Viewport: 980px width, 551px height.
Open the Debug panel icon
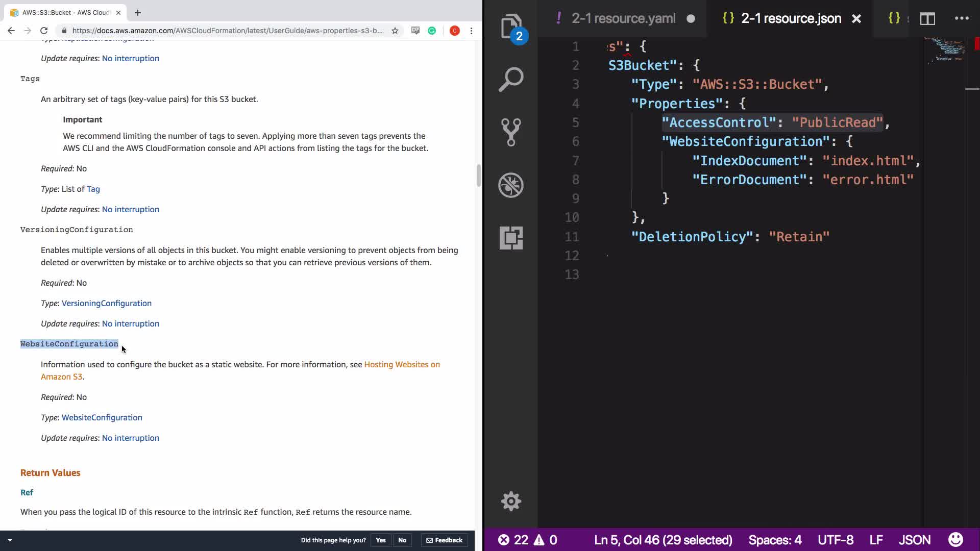click(x=510, y=185)
